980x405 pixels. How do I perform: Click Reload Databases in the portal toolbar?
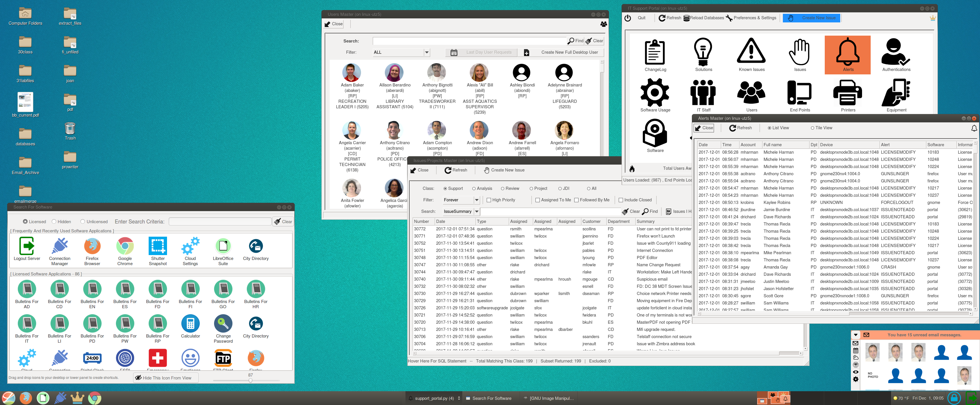pyautogui.click(x=704, y=18)
